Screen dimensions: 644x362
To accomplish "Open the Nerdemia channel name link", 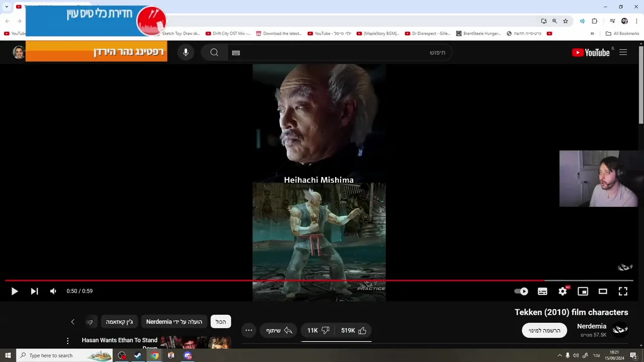I will click(592, 326).
